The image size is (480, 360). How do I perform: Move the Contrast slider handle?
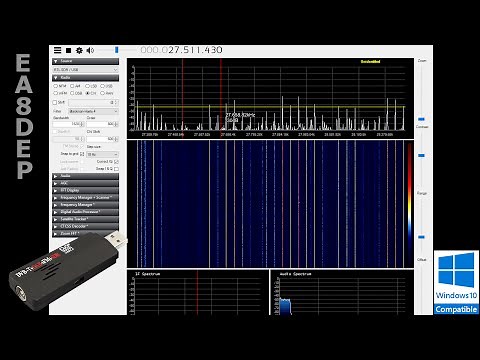421,155
